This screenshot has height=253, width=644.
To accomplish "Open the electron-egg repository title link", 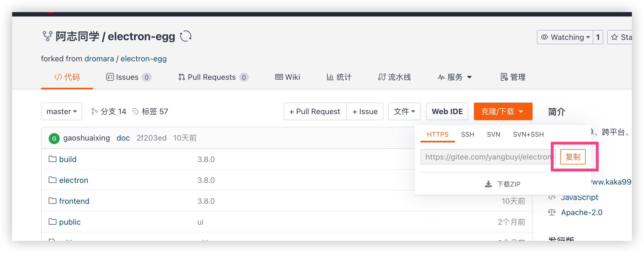I will tap(141, 36).
